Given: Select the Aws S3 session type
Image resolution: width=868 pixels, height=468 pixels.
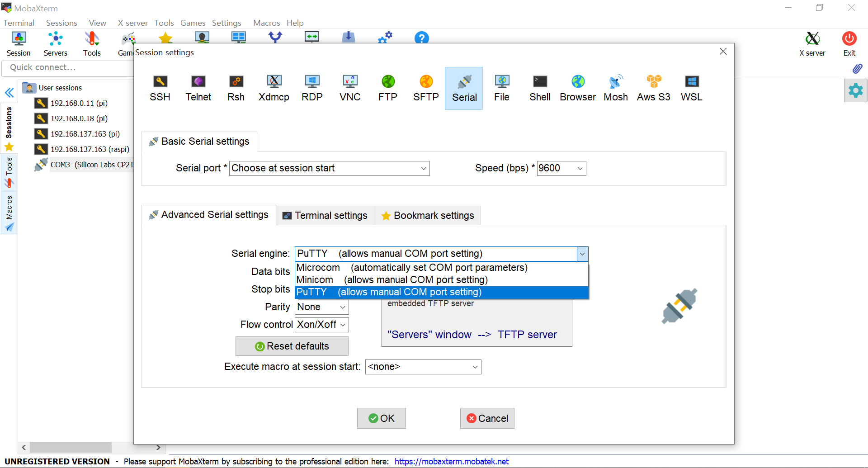Looking at the screenshot, I should pyautogui.click(x=654, y=89).
